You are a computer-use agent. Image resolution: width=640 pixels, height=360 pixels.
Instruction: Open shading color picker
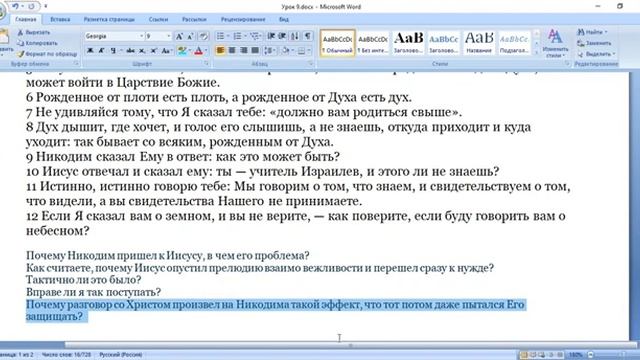click(x=286, y=51)
